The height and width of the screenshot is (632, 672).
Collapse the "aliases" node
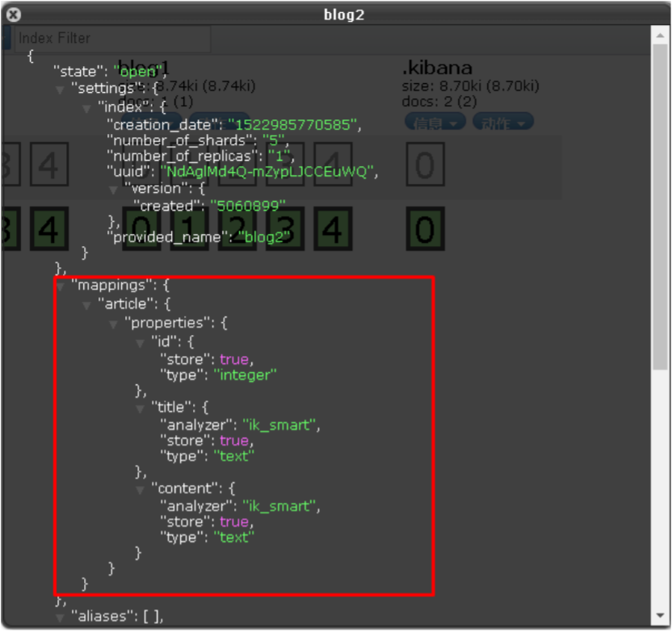(60, 617)
